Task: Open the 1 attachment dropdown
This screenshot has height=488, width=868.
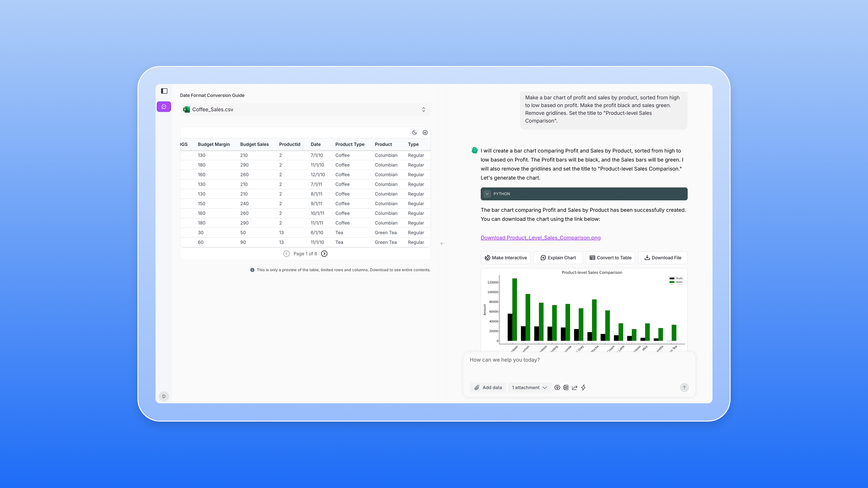Action: [529, 388]
